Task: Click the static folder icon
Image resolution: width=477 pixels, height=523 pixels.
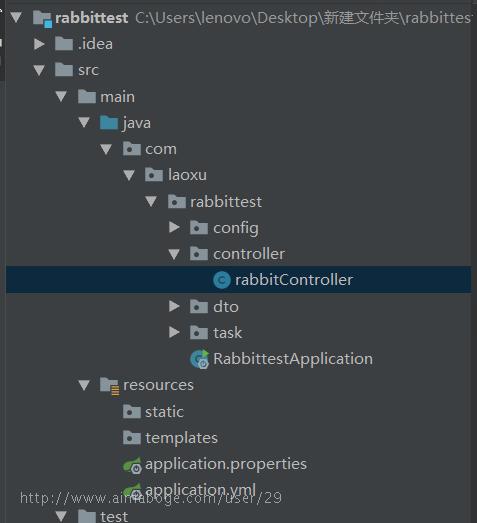Action: pyautogui.click(x=132, y=412)
